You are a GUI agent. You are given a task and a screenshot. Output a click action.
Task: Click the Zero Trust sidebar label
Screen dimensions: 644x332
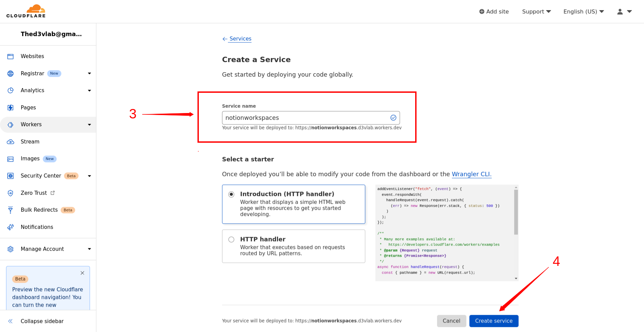[34, 193]
